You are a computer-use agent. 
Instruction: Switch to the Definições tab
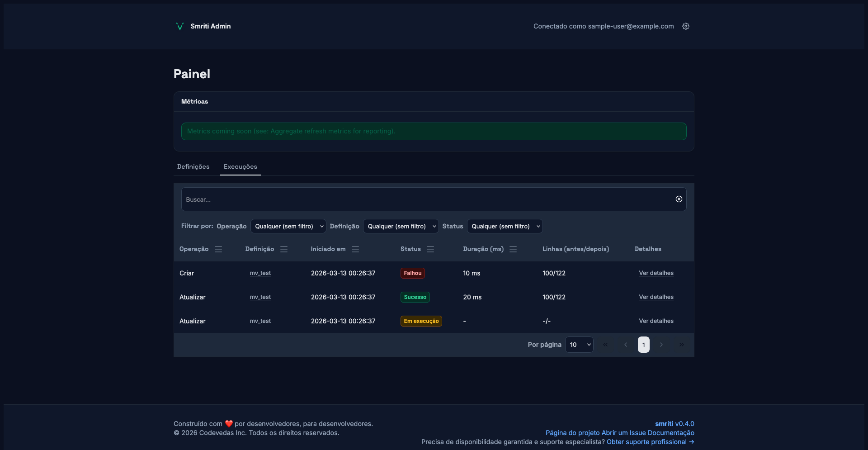(193, 166)
